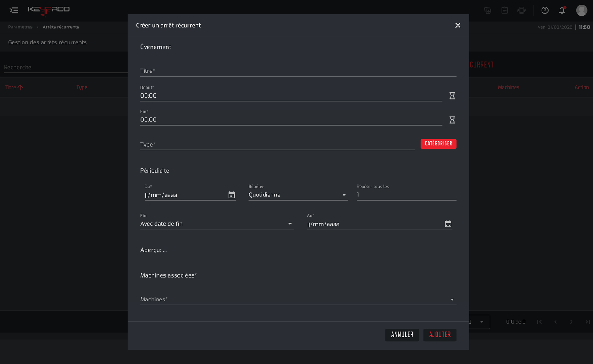
Task: Click the Recherche search field
Action: pyautogui.click(x=65, y=67)
